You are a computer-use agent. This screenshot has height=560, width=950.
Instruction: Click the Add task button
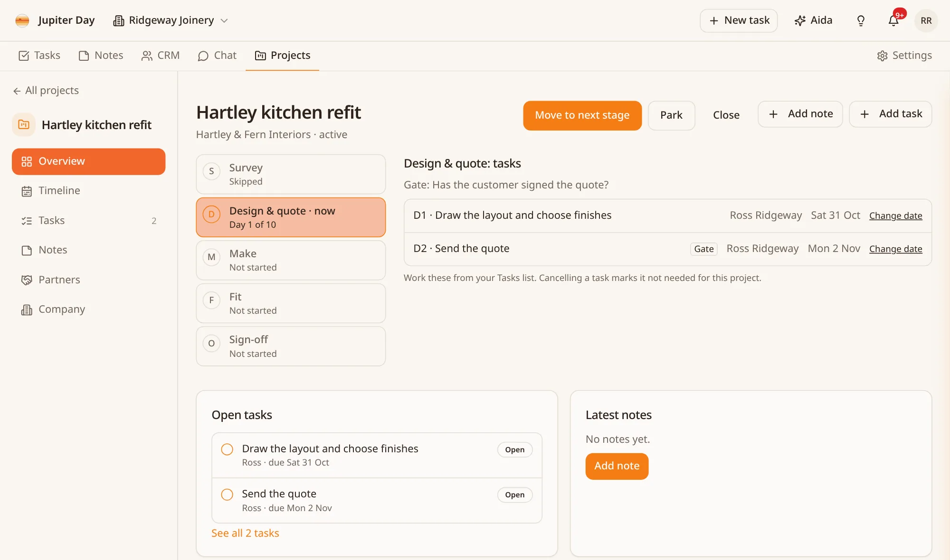click(891, 114)
